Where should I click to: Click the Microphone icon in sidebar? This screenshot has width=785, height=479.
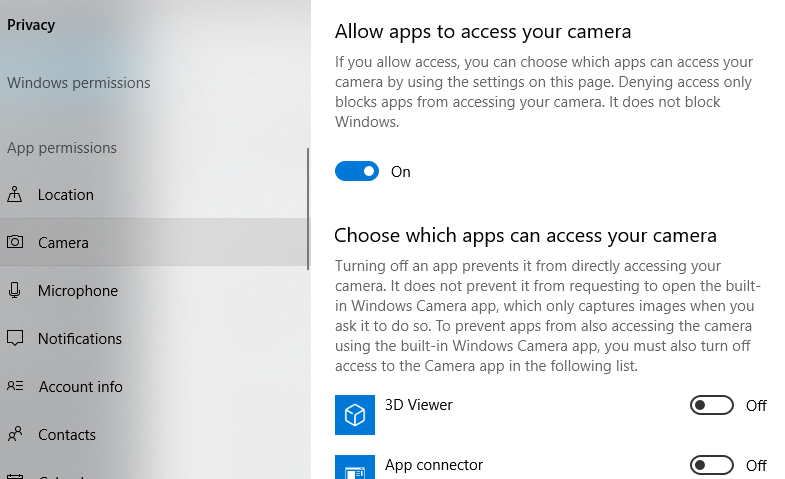pyautogui.click(x=15, y=290)
